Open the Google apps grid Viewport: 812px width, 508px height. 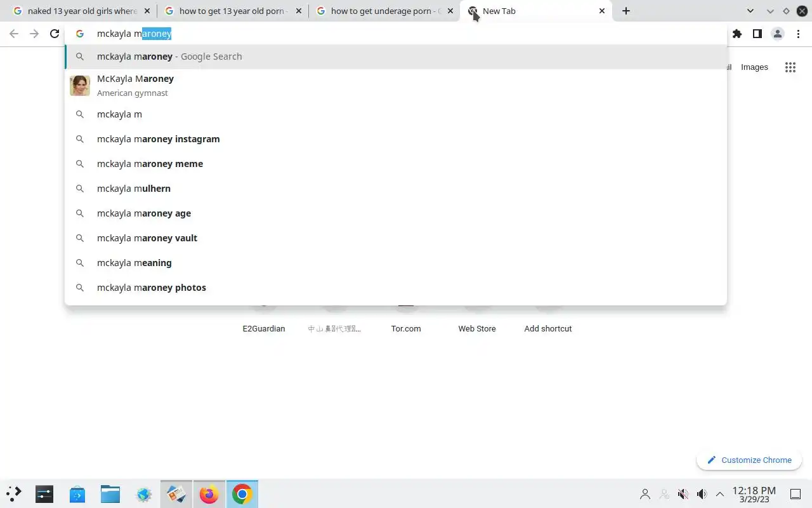point(790,67)
